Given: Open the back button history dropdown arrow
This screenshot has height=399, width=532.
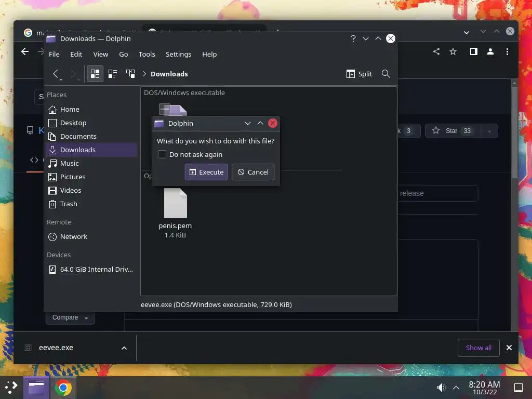Looking at the screenshot, I should pyautogui.click(x=61, y=79).
